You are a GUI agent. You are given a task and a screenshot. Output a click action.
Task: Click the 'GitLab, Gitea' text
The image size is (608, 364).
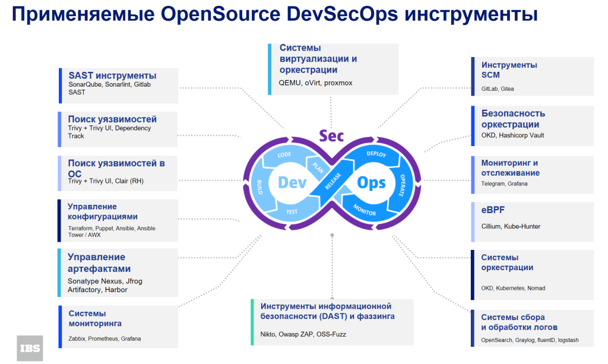pos(498,88)
